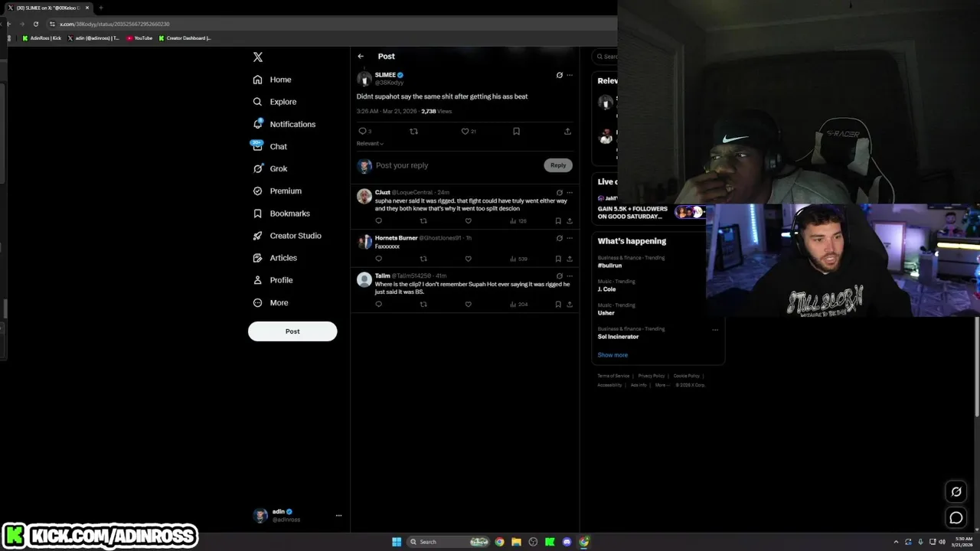Like SLIMEE's main post
This screenshot has height=551, width=980.
pos(465,131)
